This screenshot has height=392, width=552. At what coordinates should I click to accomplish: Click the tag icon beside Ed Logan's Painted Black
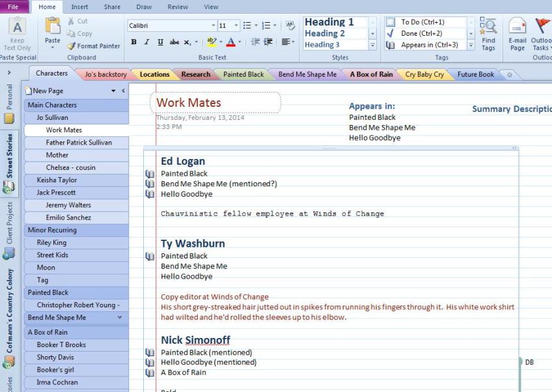150,174
